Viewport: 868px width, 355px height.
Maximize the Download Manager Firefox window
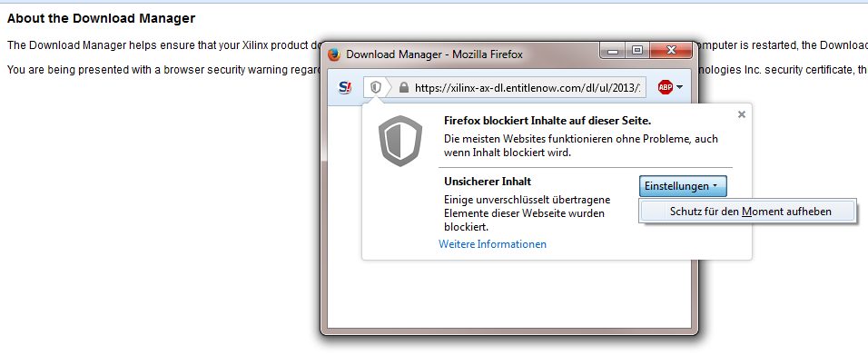(637, 51)
